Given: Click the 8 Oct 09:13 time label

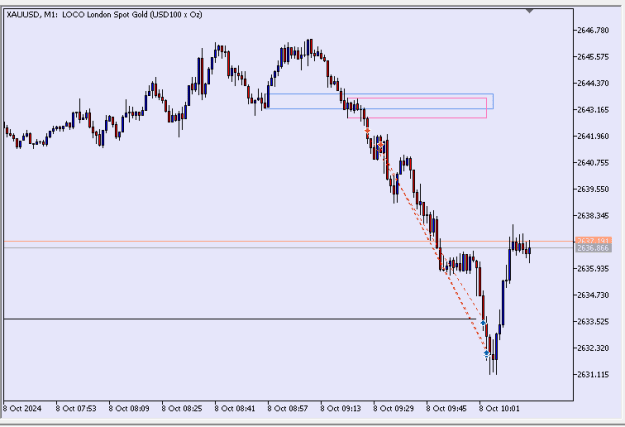Looking at the screenshot, I should tap(341, 409).
